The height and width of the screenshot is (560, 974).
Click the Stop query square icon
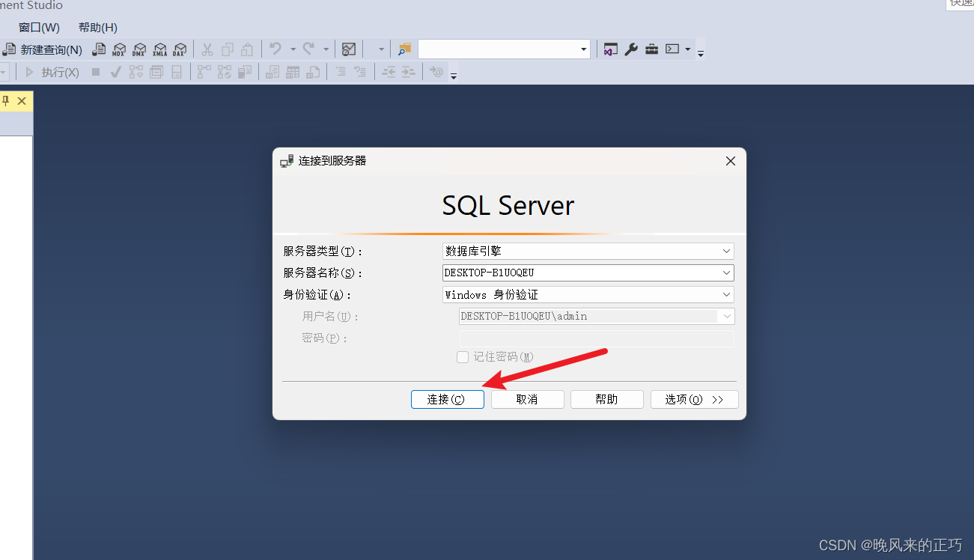click(96, 72)
